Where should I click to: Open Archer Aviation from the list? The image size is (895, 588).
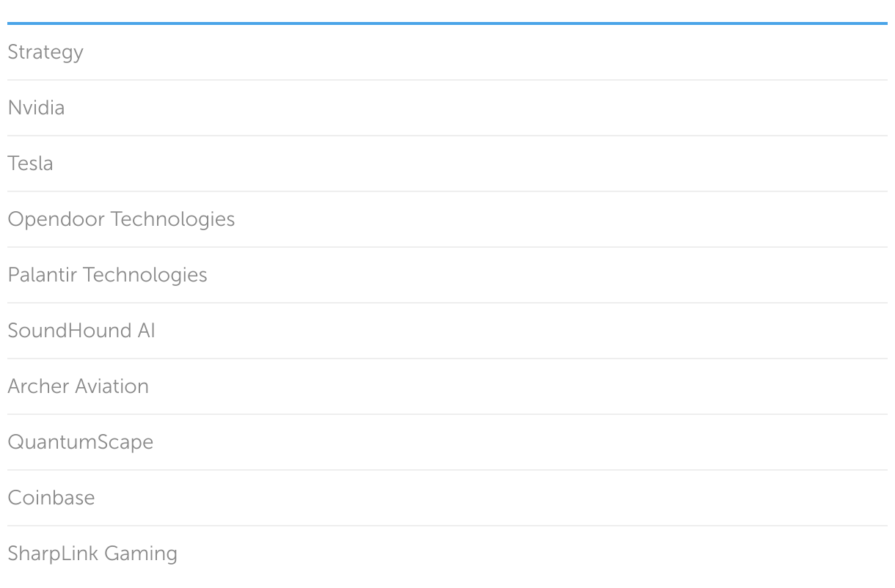pyautogui.click(x=78, y=386)
